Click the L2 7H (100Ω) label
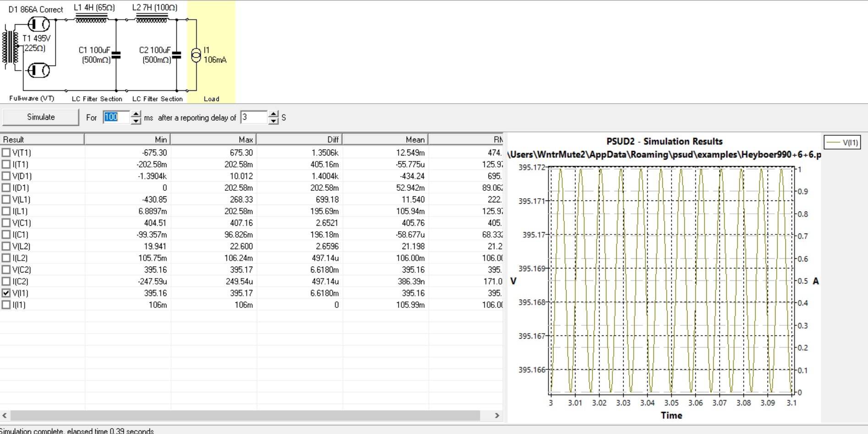The width and height of the screenshot is (868, 434). 154,7
